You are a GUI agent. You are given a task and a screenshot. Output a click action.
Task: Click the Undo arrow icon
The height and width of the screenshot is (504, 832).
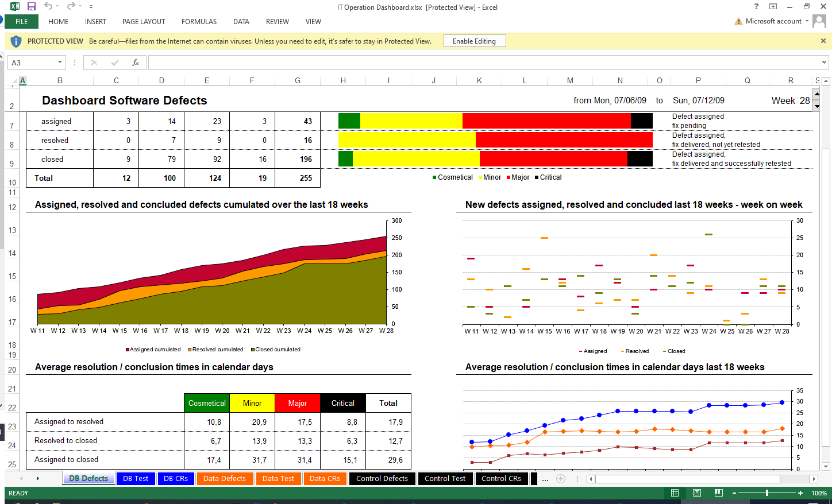pyautogui.click(x=48, y=6)
